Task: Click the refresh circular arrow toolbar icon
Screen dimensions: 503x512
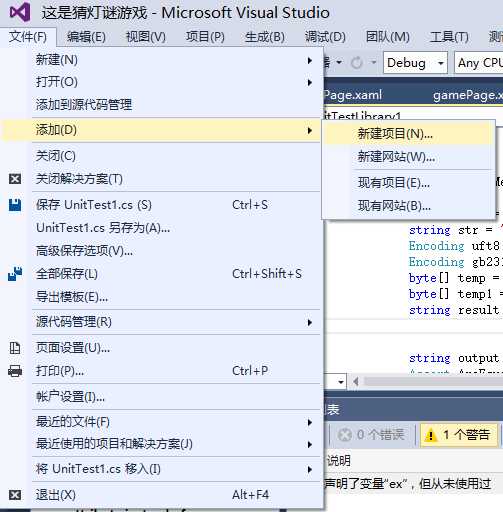Action: (x=357, y=62)
